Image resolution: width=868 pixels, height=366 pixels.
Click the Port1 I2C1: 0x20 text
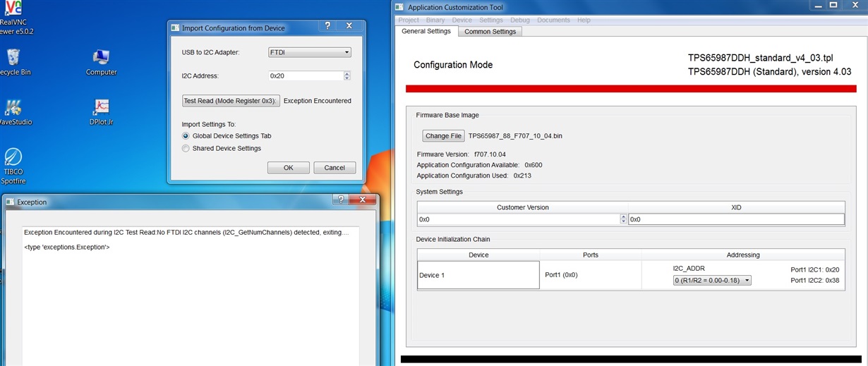[x=815, y=269]
